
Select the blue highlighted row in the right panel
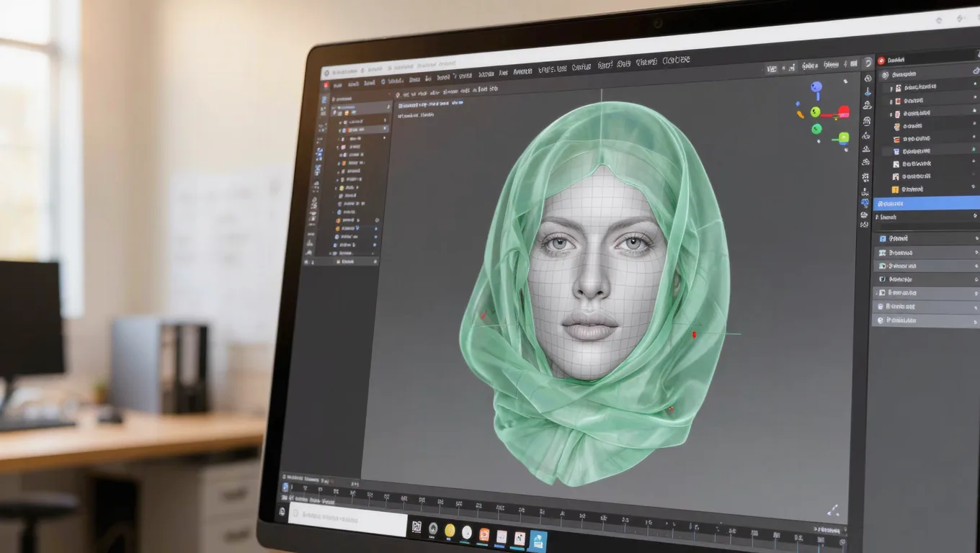(927, 204)
